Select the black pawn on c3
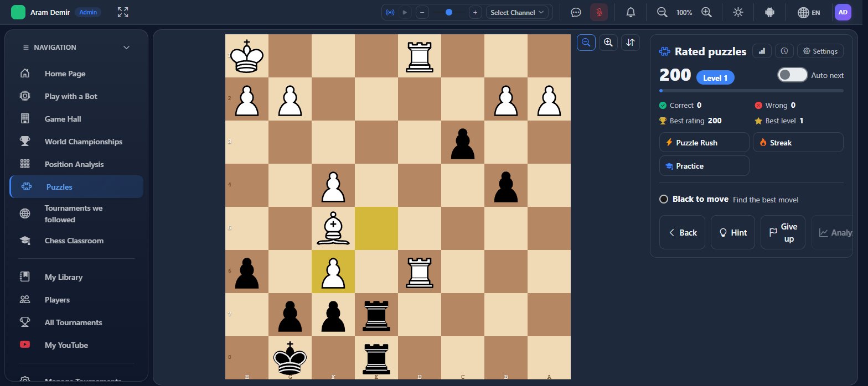This screenshot has width=868, height=386. [x=463, y=142]
